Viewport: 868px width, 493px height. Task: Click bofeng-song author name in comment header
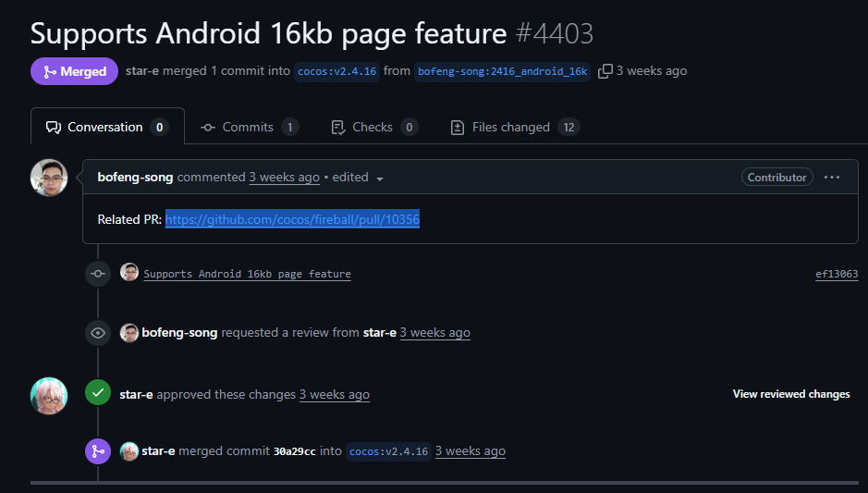(135, 178)
